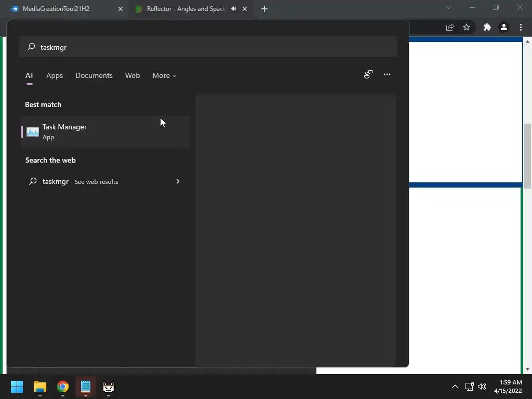The width and height of the screenshot is (532, 399).
Task: Click scrollbar down arrow in Chrome page
Action: [x=527, y=369]
